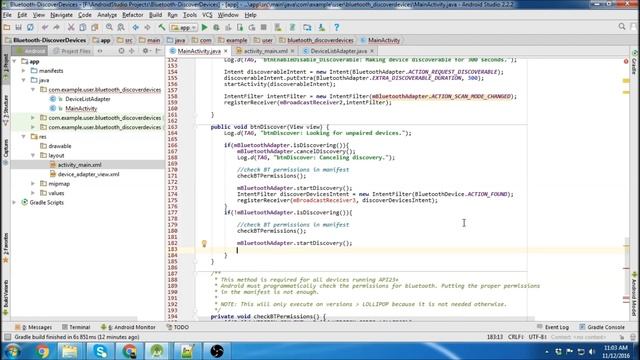
Task: Click the Make Project hammer icon
Action: pyautogui.click(x=162, y=27)
